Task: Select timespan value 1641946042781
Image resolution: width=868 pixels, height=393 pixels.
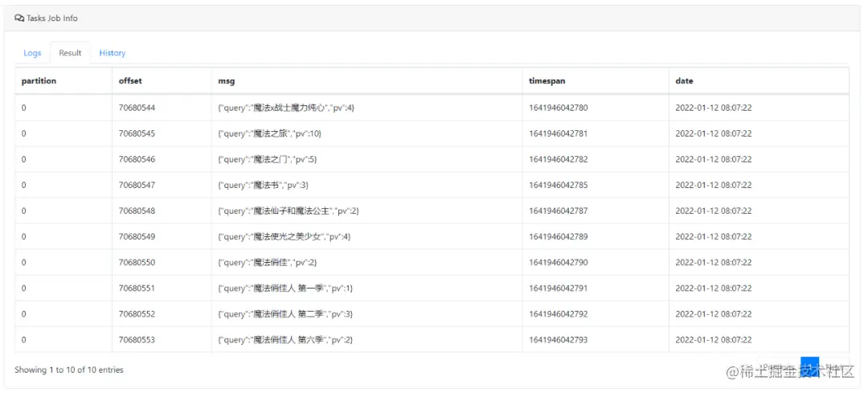Action: [x=559, y=133]
